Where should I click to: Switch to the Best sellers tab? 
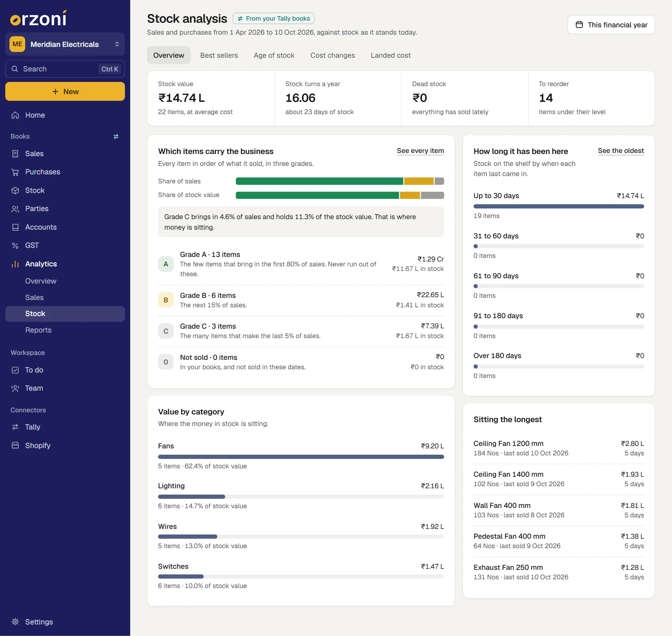219,55
